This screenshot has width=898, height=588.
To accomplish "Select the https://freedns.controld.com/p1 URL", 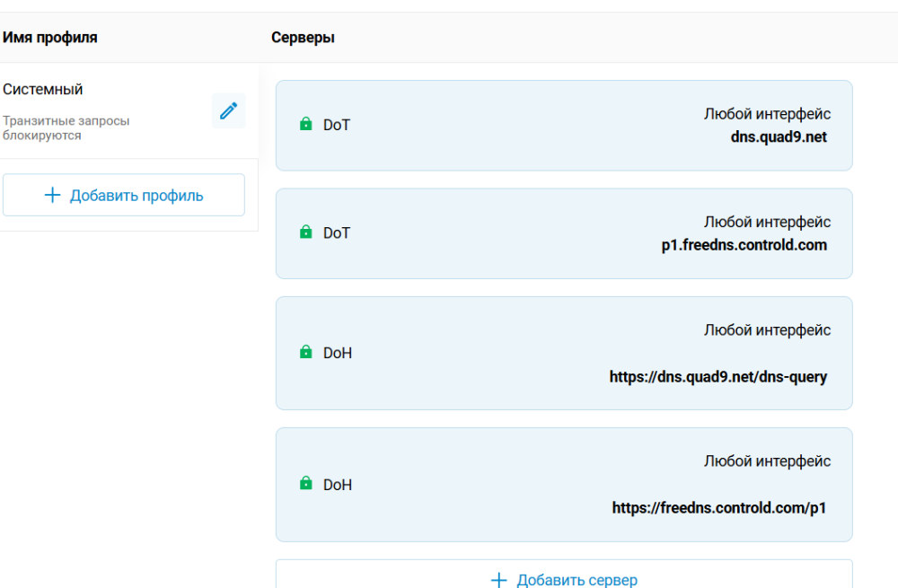I will click(x=718, y=508).
